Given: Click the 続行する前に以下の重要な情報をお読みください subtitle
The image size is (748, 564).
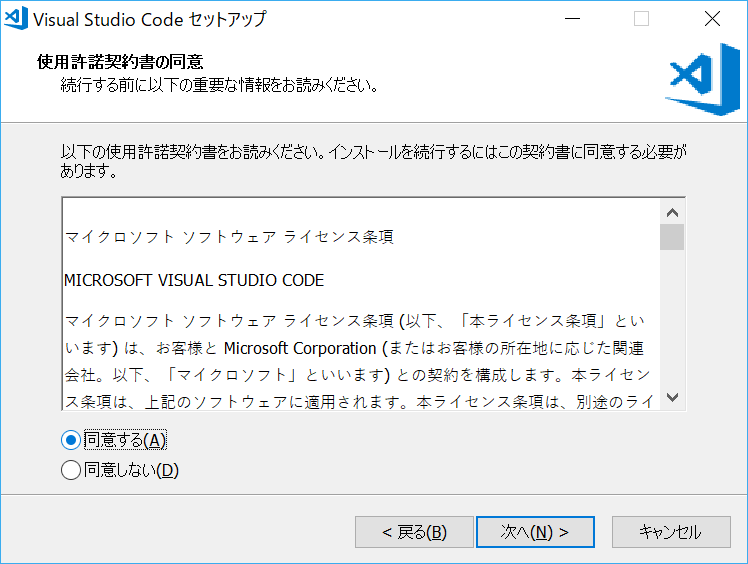Looking at the screenshot, I should pos(219,85).
